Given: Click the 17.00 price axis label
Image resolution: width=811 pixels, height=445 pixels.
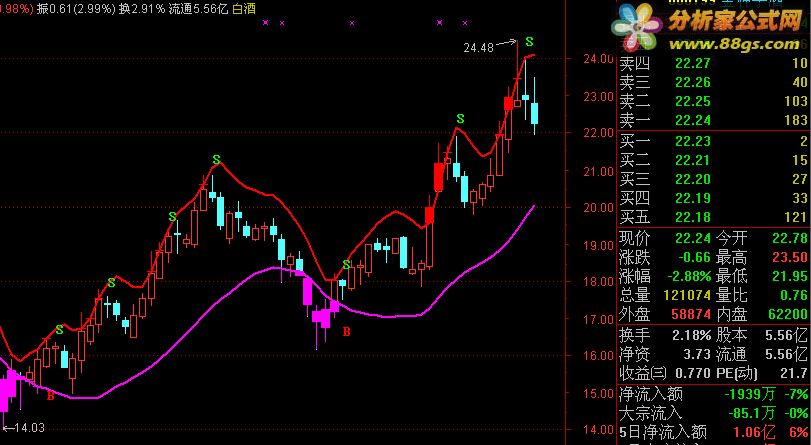Looking at the screenshot, I should (x=598, y=319).
